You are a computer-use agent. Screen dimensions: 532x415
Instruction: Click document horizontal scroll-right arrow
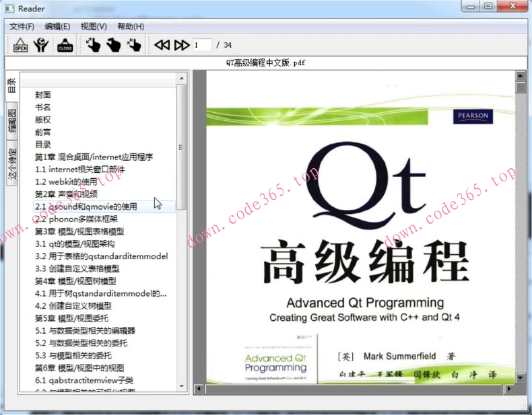(508, 389)
